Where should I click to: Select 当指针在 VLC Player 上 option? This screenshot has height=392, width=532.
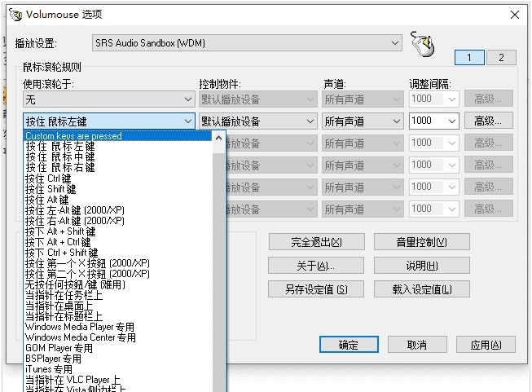point(118,380)
